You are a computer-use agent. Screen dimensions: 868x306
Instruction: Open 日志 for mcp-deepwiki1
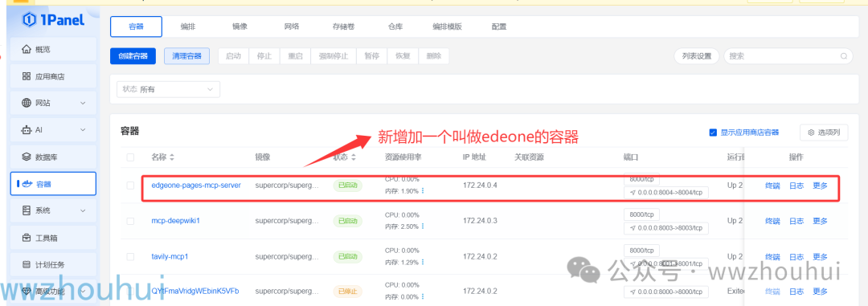tap(796, 222)
